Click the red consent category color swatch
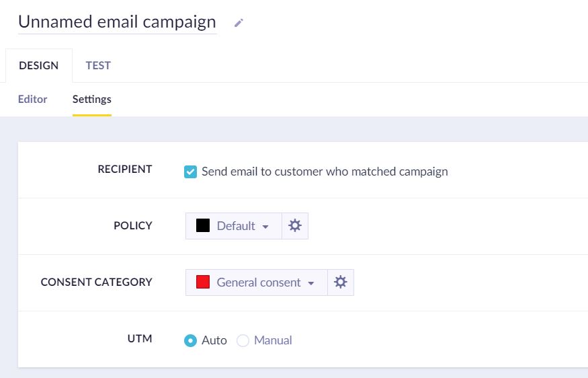 203,282
